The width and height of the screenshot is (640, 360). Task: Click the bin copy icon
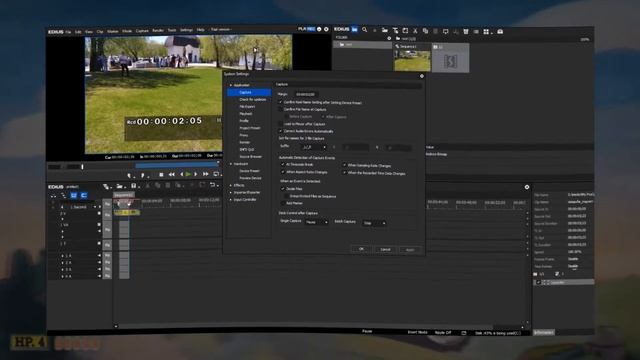pos(425,31)
